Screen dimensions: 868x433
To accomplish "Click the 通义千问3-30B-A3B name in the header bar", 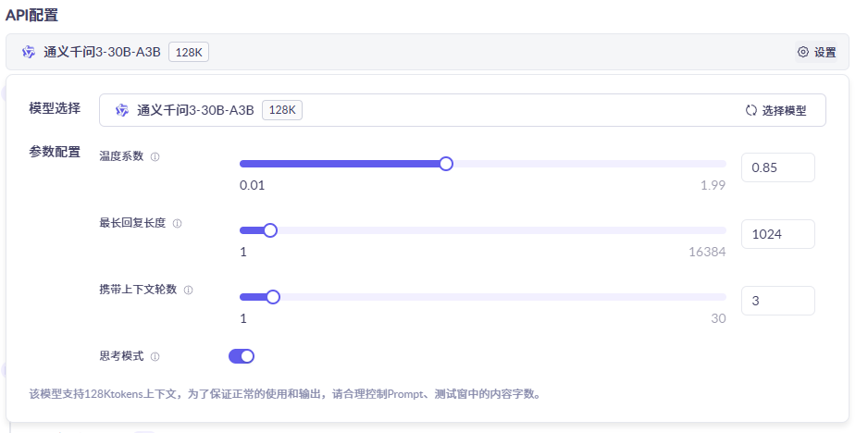I will click(102, 52).
